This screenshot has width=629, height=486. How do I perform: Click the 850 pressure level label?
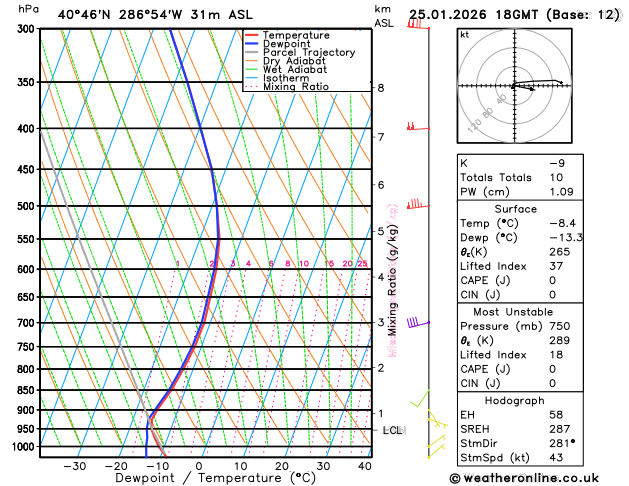pyautogui.click(x=28, y=390)
